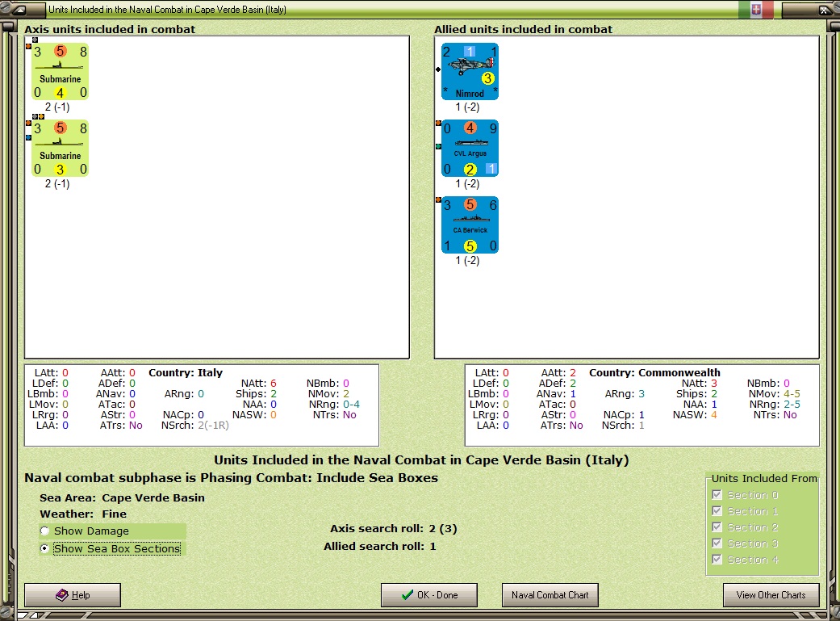Screen dimensions: 840x621
Task: Click the Commonwealth stats summary panel
Action: pyautogui.click(x=642, y=405)
